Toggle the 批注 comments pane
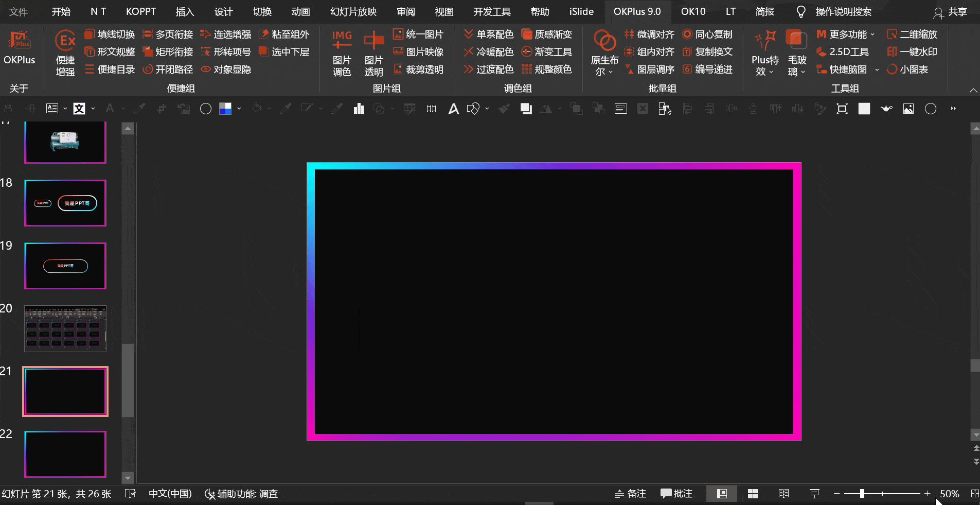 pos(676,494)
